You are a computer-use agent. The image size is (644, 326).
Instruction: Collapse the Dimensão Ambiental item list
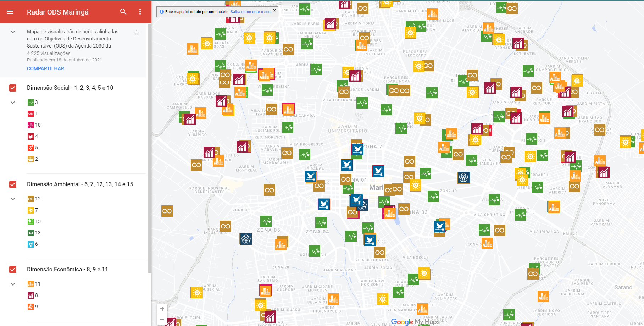[x=13, y=199]
